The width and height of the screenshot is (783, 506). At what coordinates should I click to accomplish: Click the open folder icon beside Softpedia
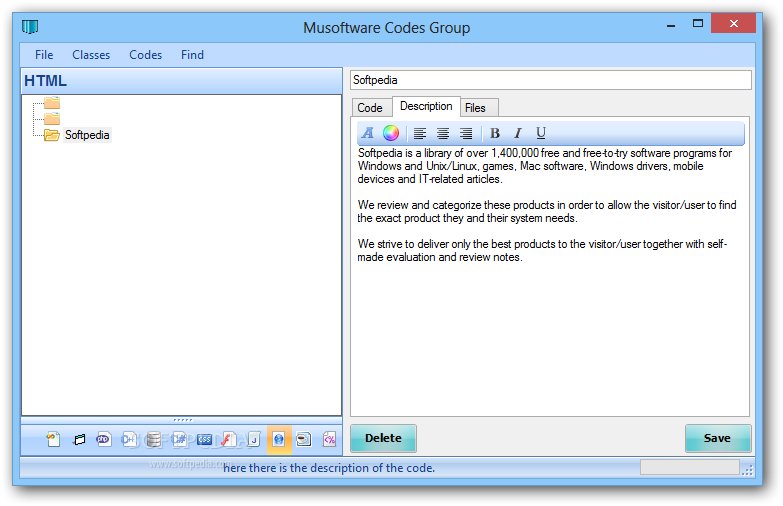point(52,135)
